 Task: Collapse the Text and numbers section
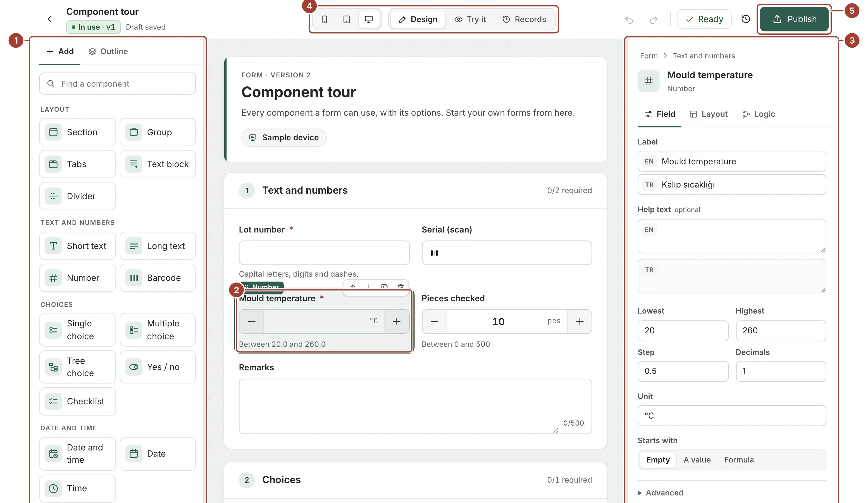click(x=415, y=190)
